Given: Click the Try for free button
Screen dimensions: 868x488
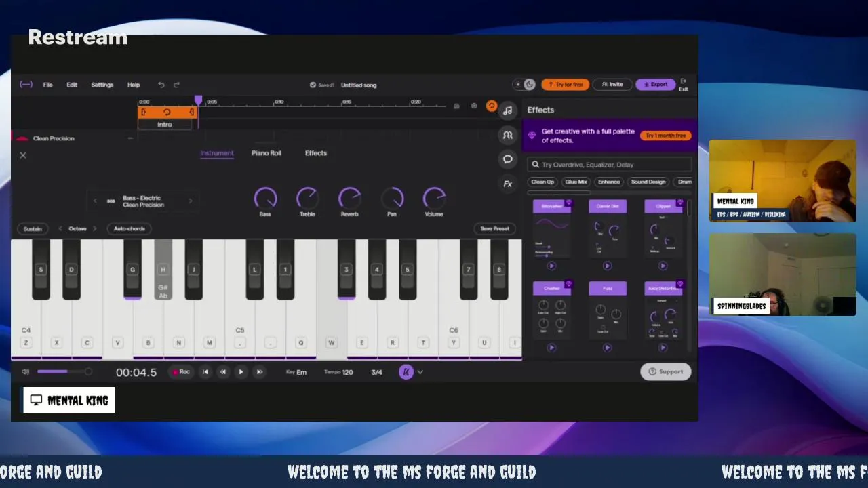Looking at the screenshot, I should pyautogui.click(x=565, y=85).
